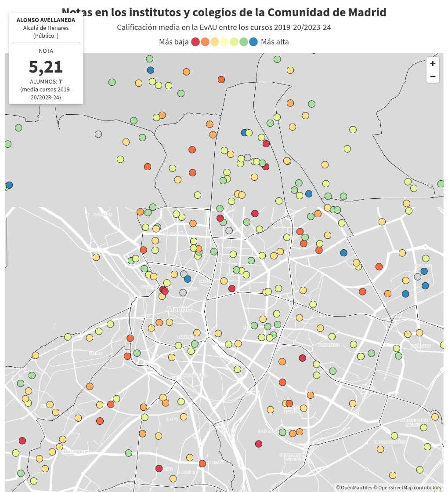
Task: Click the blue marker nearest the tooltip card
Action: (151, 70)
